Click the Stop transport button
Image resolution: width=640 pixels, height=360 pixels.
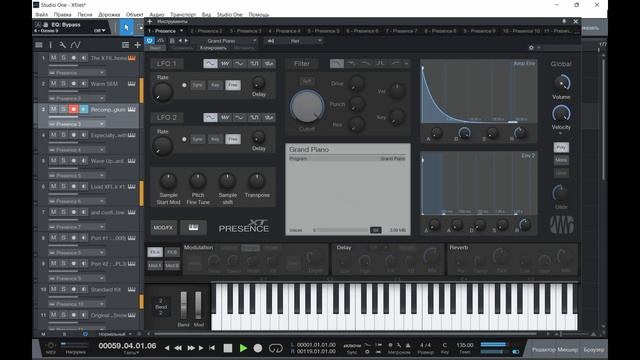click(228, 348)
